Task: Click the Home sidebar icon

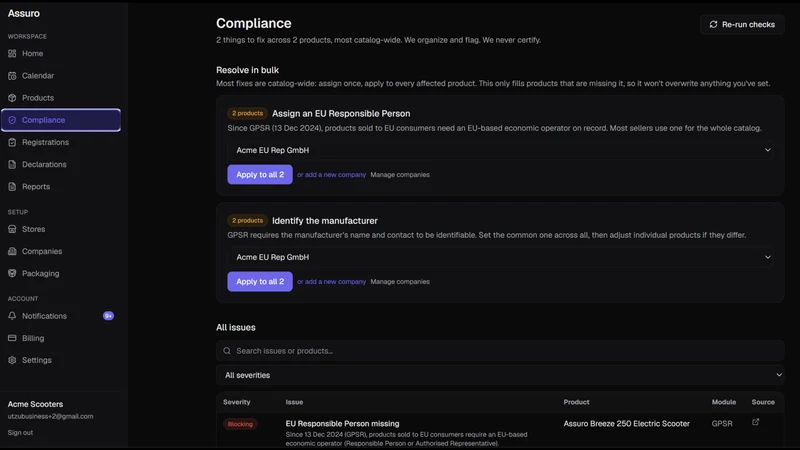Action: coord(12,54)
